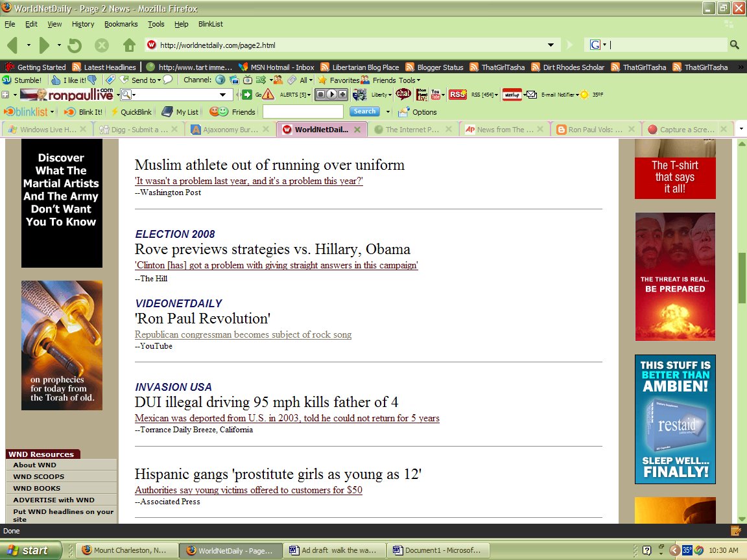This screenshot has height=560, width=747.
Task: Open My List book icon
Action: pyautogui.click(x=167, y=112)
